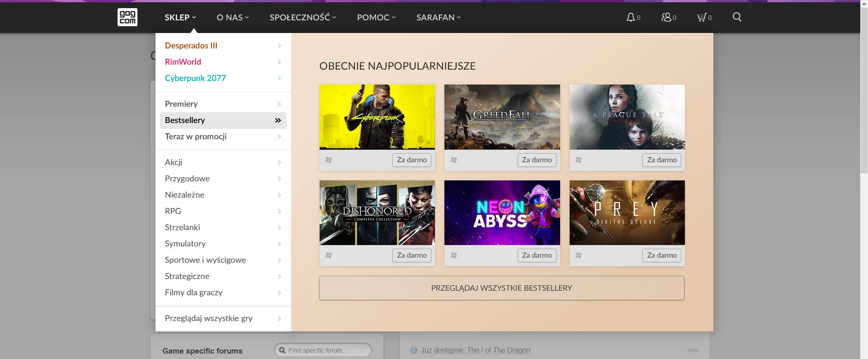The width and height of the screenshot is (868, 359).
Task: Open the Cyberpunk 2077 cover thumbnail
Action: coord(377,117)
